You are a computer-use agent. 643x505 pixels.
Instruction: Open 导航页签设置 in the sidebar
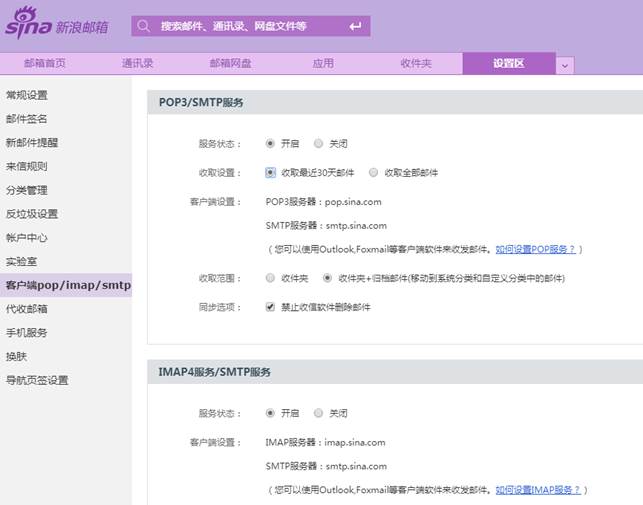[x=37, y=380]
